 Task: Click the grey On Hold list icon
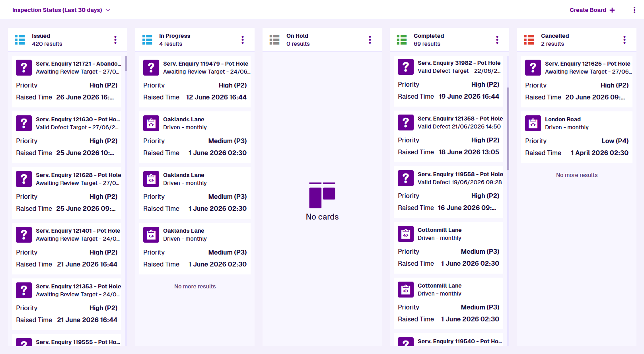tap(274, 40)
